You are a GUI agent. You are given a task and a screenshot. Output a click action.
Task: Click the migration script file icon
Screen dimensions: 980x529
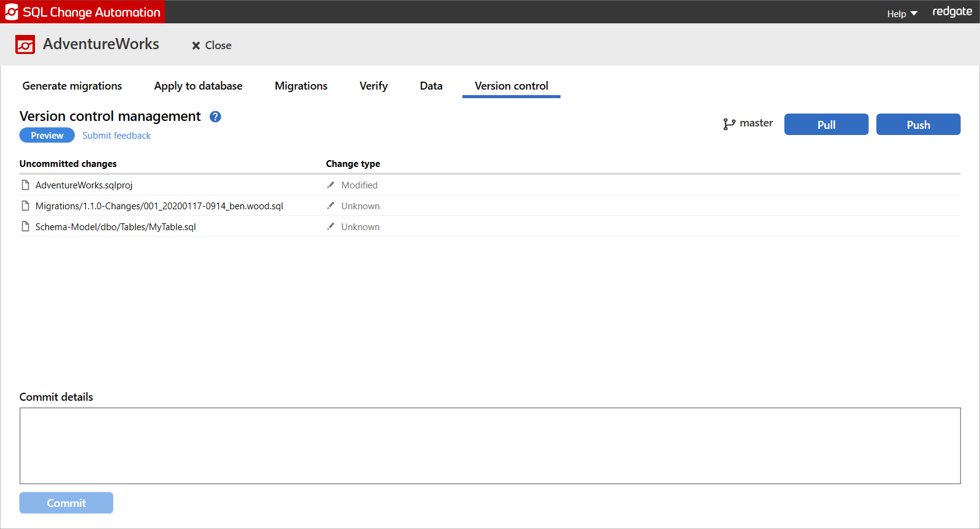coord(25,206)
